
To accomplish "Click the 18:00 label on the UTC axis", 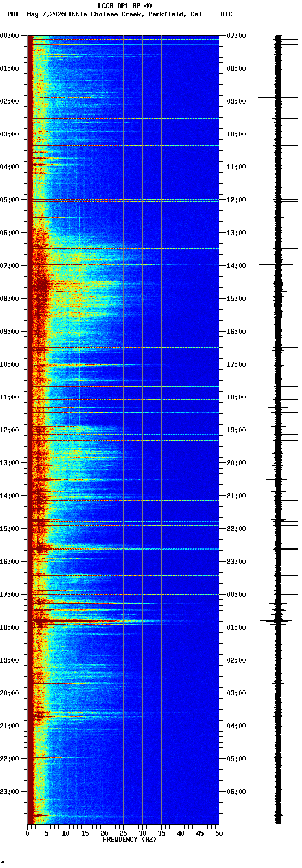I will point(236,397).
